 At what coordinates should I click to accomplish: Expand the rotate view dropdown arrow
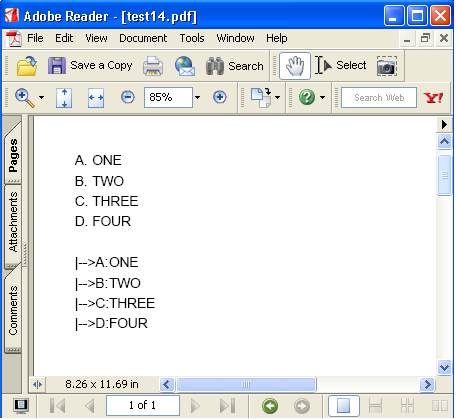[277, 98]
